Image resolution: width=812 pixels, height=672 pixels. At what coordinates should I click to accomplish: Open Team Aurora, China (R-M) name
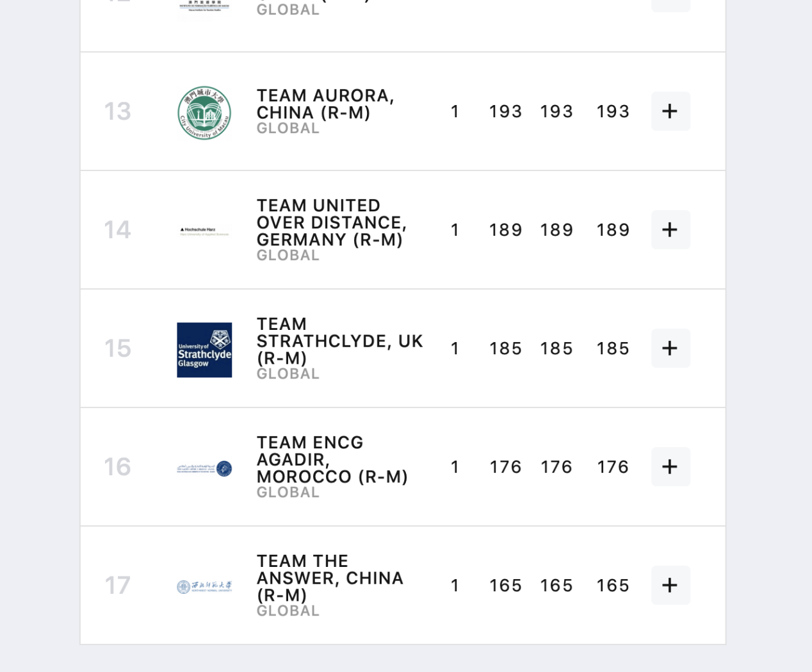point(325,104)
